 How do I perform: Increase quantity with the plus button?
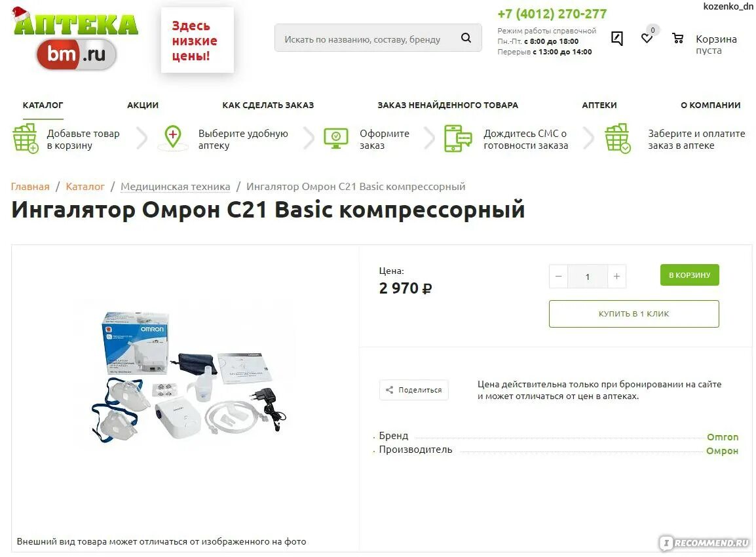pos(616,277)
